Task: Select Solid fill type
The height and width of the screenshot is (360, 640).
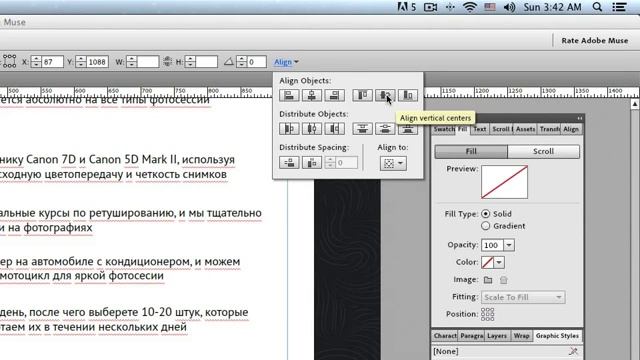Action: coord(485,213)
